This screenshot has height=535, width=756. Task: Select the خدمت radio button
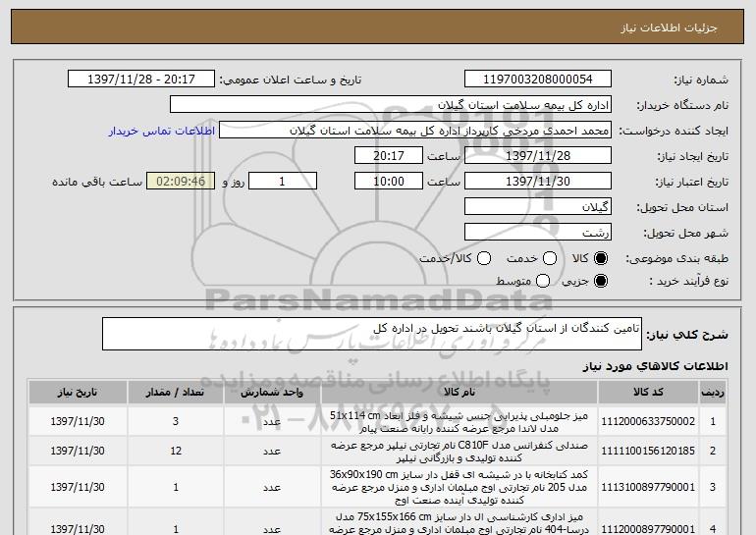[550, 258]
